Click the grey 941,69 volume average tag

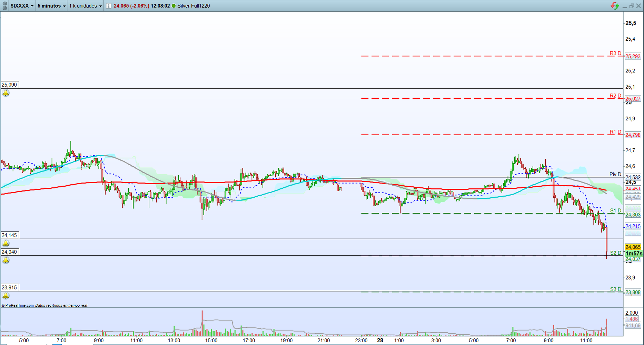tap(633, 325)
